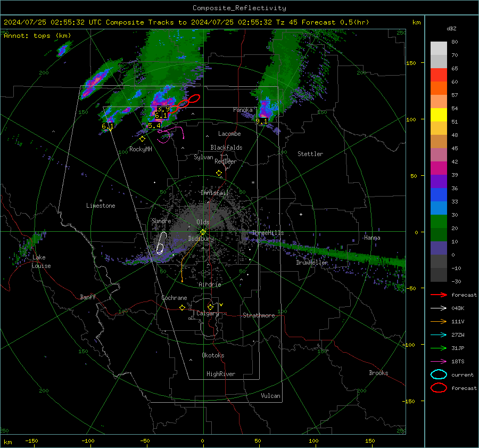Click the Drumheller label
The height and width of the screenshot is (448, 479).
point(312,263)
